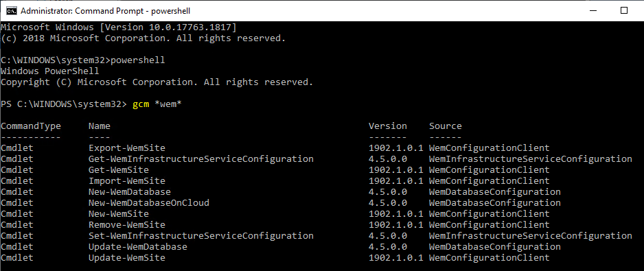Click the CommandType column header
The image size is (644, 271).
click(31, 126)
